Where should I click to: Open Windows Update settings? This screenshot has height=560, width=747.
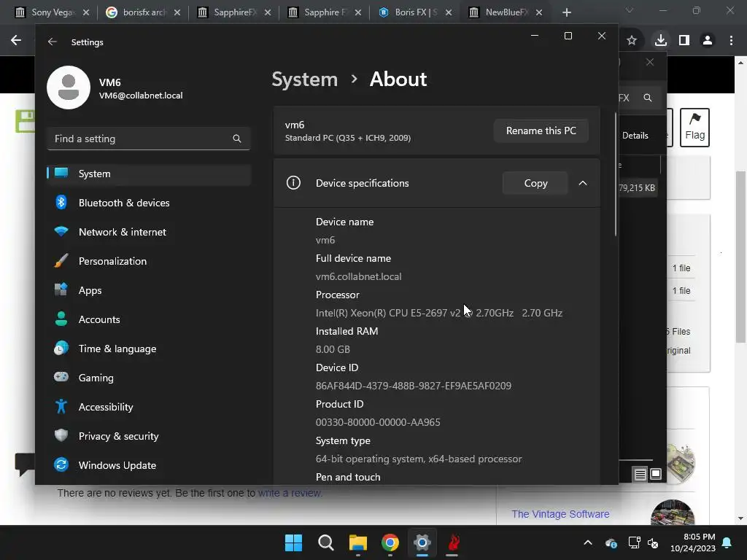tap(149, 465)
